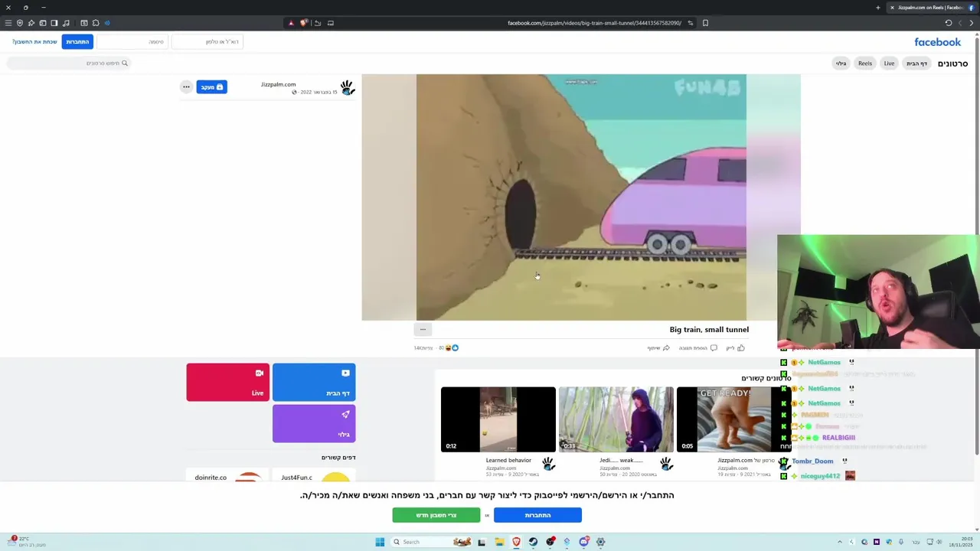This screenshot has width=980, height=551.
Task: Open Brave browser from the taskbar
Action: tap(516, 542)
